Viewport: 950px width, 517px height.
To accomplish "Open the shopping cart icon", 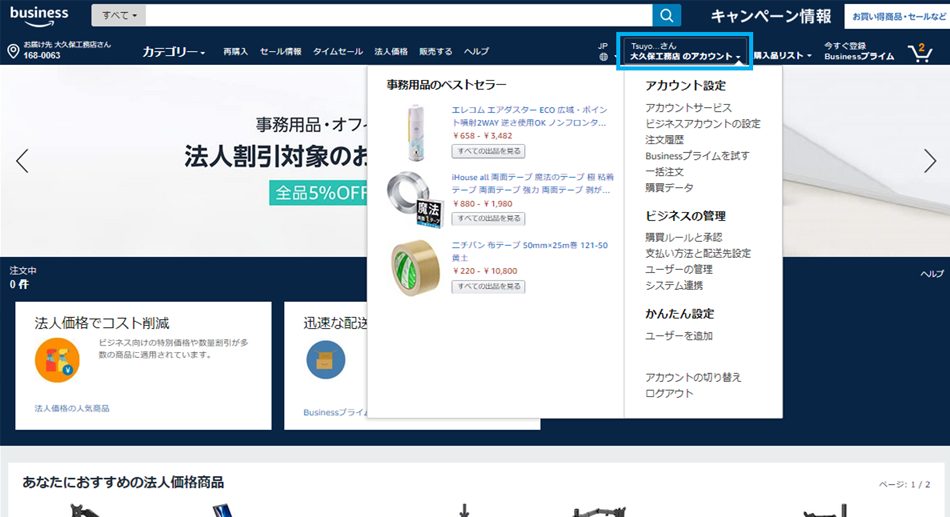I will point(920,53).
